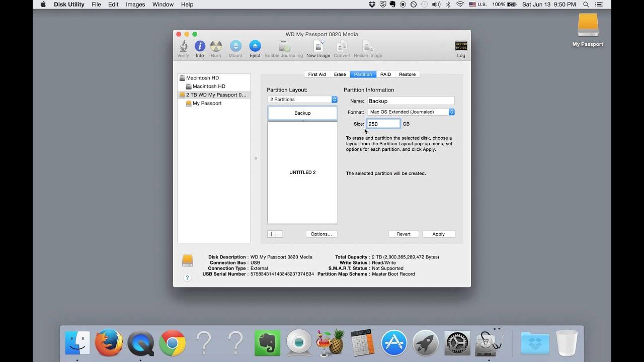Click the Burn toolbar icon
The width and height of the screenshot is (644, 362).
coord(216,49)
